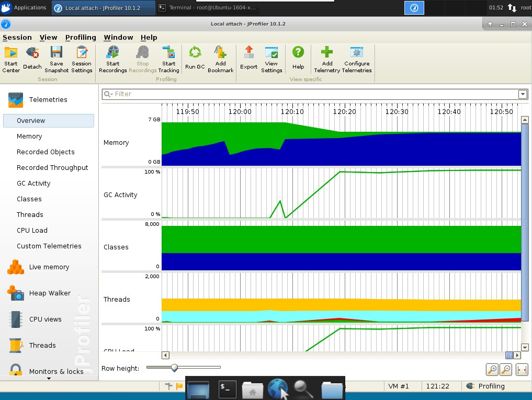Save a snapshot using the toolbar

coord(56,59)
